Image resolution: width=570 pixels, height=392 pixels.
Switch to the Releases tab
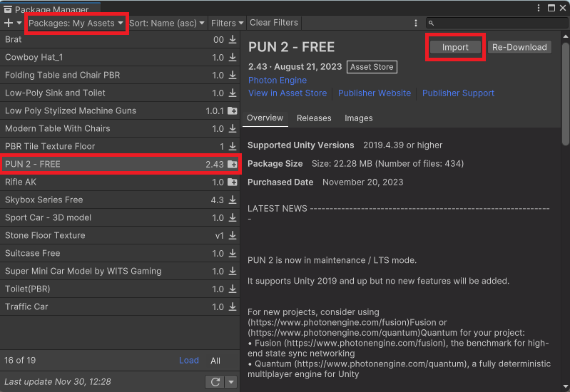[x=314, y=118]
